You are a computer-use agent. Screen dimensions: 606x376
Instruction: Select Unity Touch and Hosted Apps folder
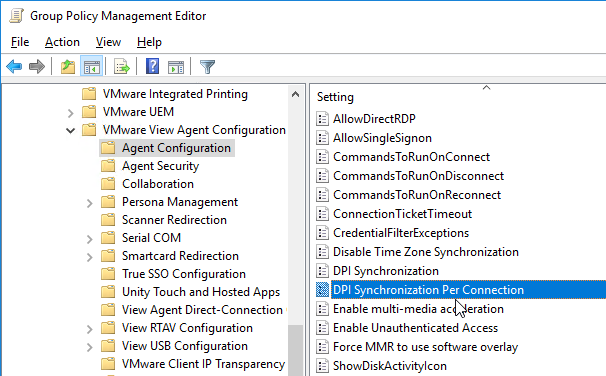coord(201,292)
